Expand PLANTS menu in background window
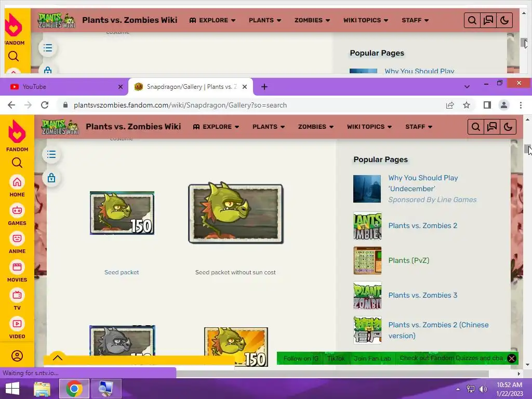This screenshot has height=399, width=532. click(265, 20)
